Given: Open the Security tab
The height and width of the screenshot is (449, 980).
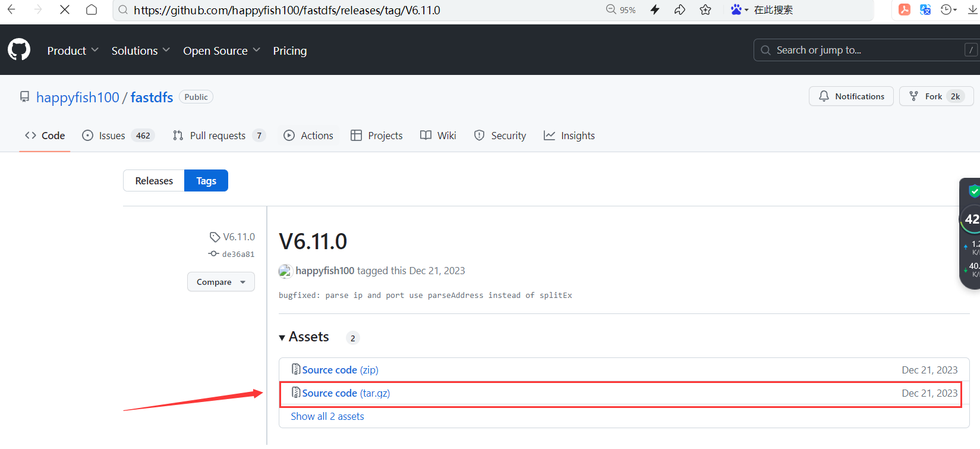Looking at the screenshot, I should point(500,136).
